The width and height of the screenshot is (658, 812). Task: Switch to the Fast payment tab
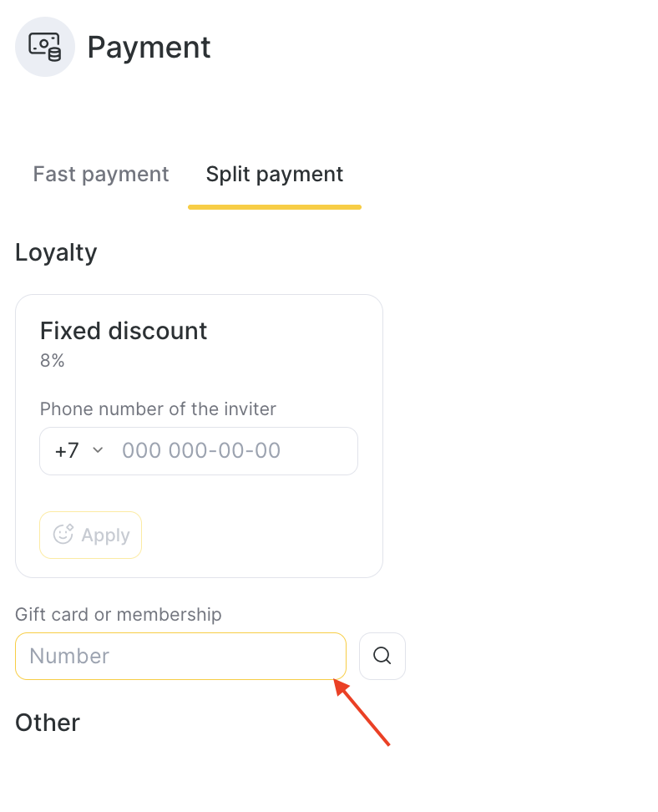[x=101, y=174]
